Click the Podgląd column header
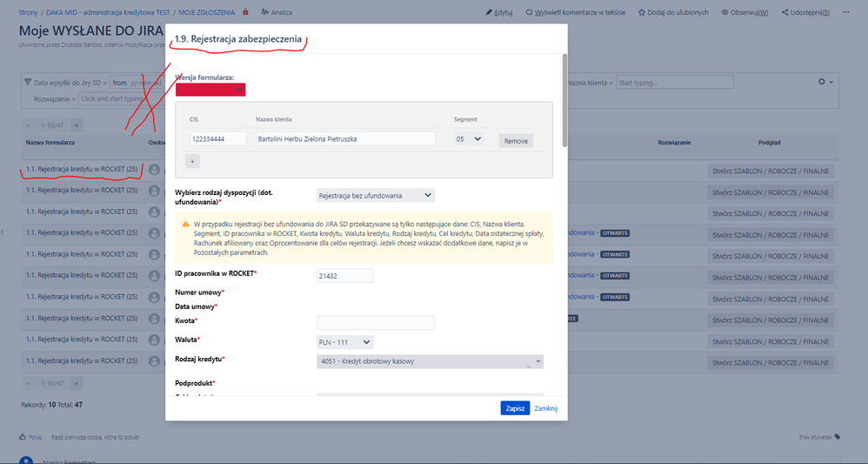The width and height of the screenshot is (868, 464). (x=770, y=143)
